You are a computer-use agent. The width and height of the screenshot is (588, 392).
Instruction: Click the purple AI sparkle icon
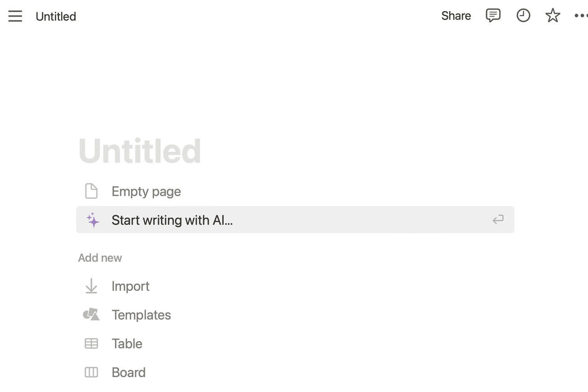pyautogui.click(x=92, y=220)
